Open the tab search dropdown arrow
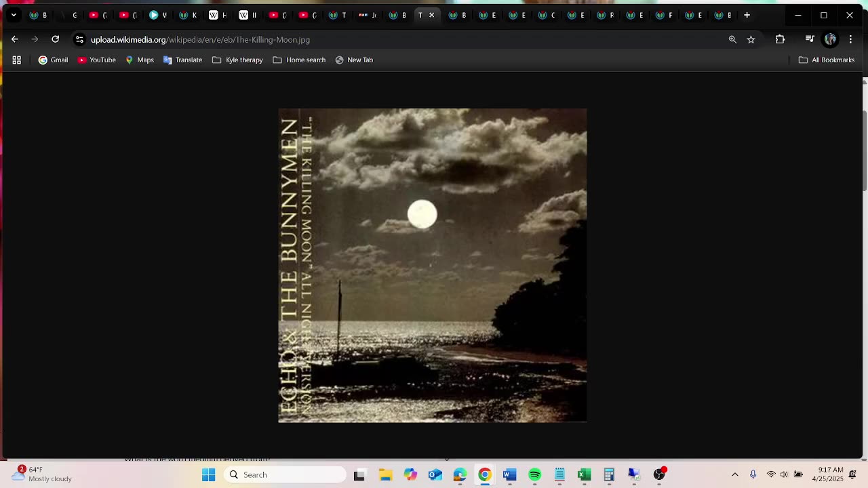868x488 pixels. pyautogui.click(x=14, y=15)
